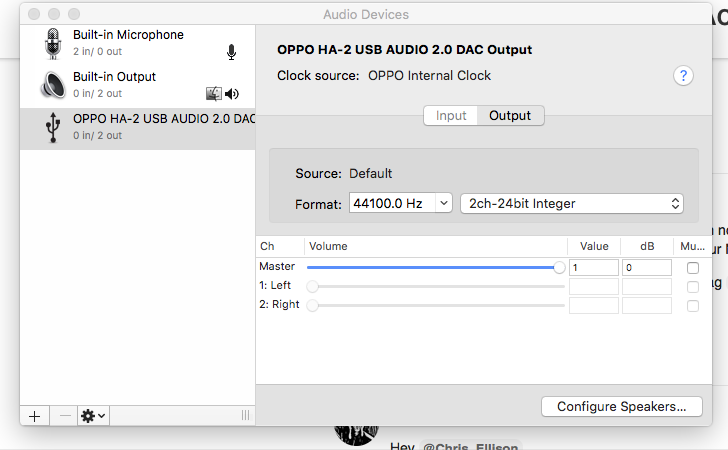Toggle the Master mute checkbox
Viewport: 728px width, 450px height.
click(693, 268)
